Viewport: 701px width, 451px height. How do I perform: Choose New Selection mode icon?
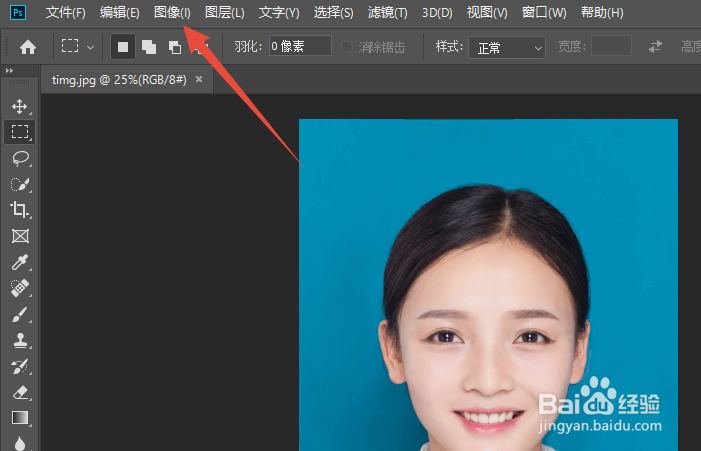pos(123,46)
